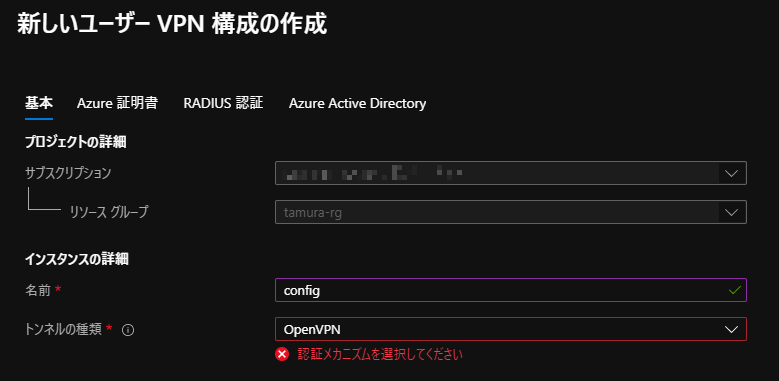Click the 名前 field label
The width and height of the screenshot is (779, 381).
[38, 290]
